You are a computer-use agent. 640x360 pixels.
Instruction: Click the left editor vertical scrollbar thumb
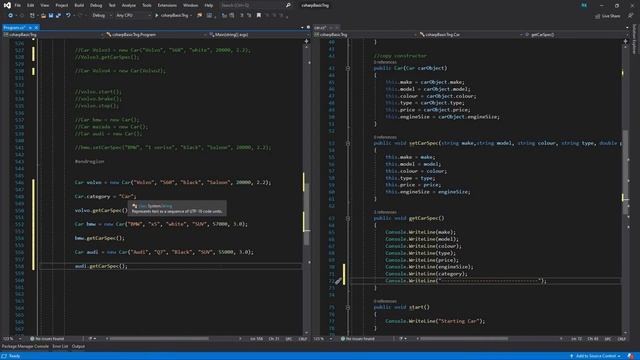coord(307,214)
